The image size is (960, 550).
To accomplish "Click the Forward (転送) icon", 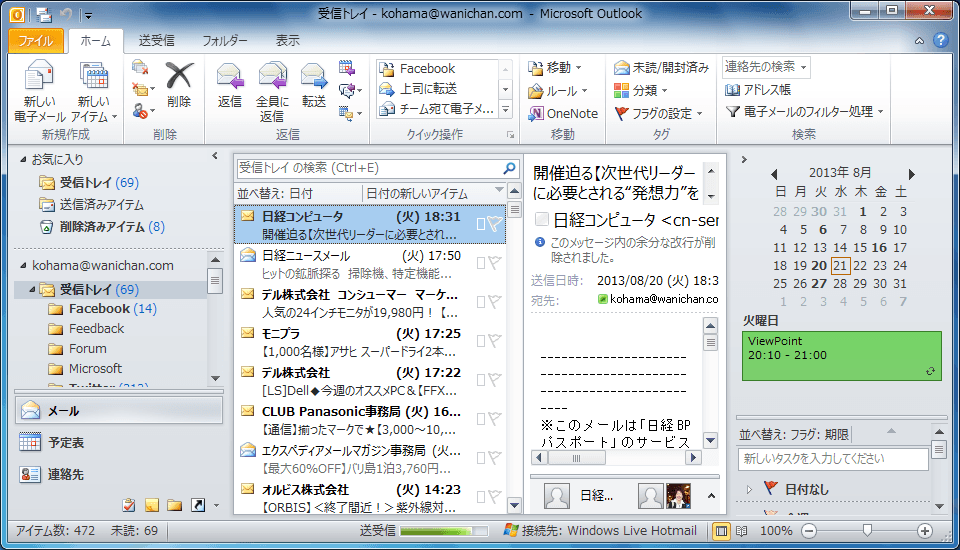I will (x=313, y=77).
